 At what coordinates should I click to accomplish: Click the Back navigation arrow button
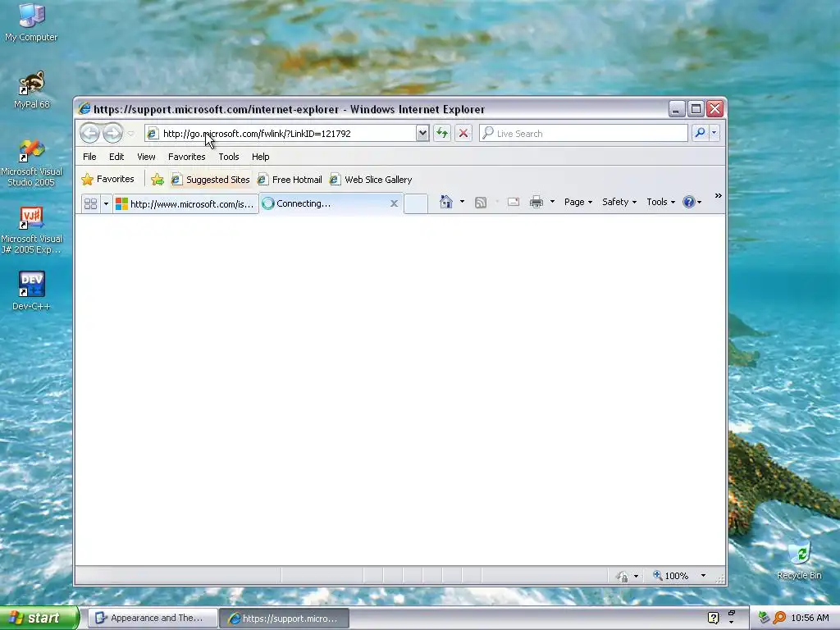[x=90, y=134]
